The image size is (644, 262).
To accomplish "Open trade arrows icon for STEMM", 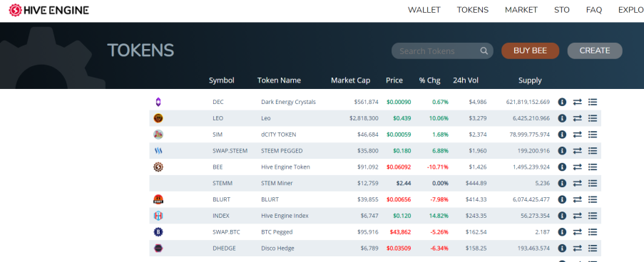I will point(578,183).
